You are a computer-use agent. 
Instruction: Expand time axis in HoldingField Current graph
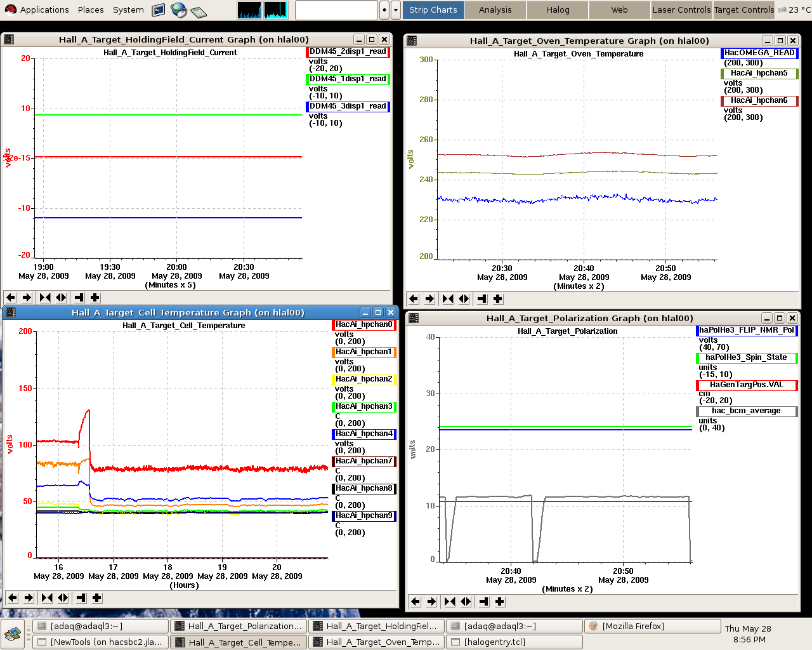(61, 298)
